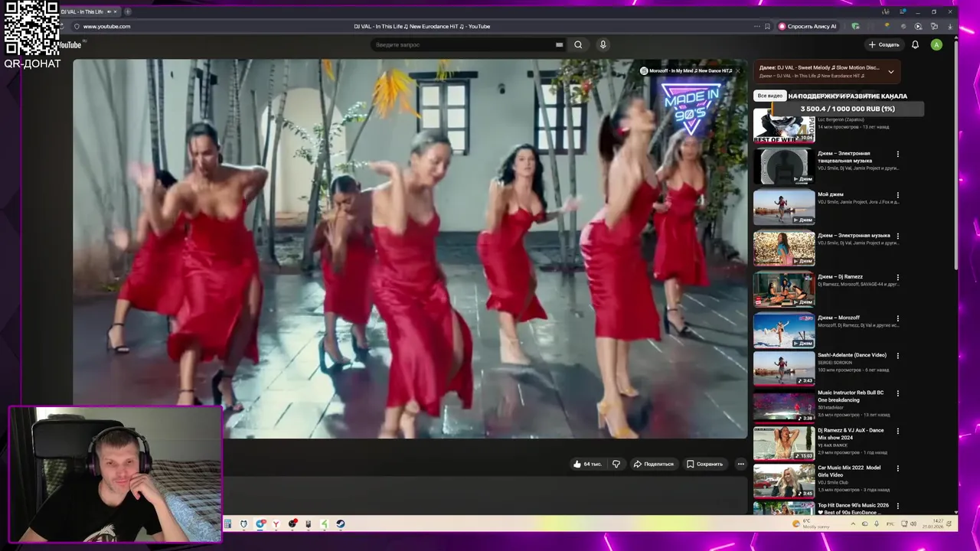Bookmark the page in the address bar
The width and height of the screenshot is (980, 551).
tap(767, 26)
